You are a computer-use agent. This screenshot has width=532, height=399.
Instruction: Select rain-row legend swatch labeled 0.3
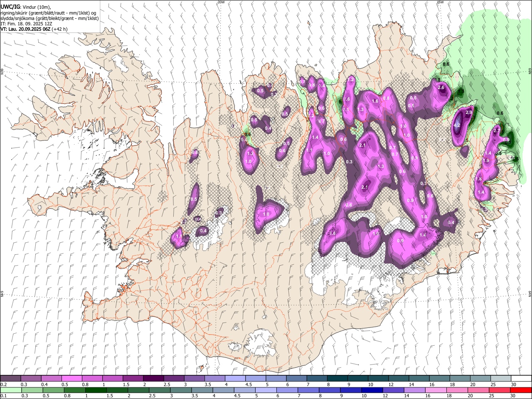[x=32, y=390]
